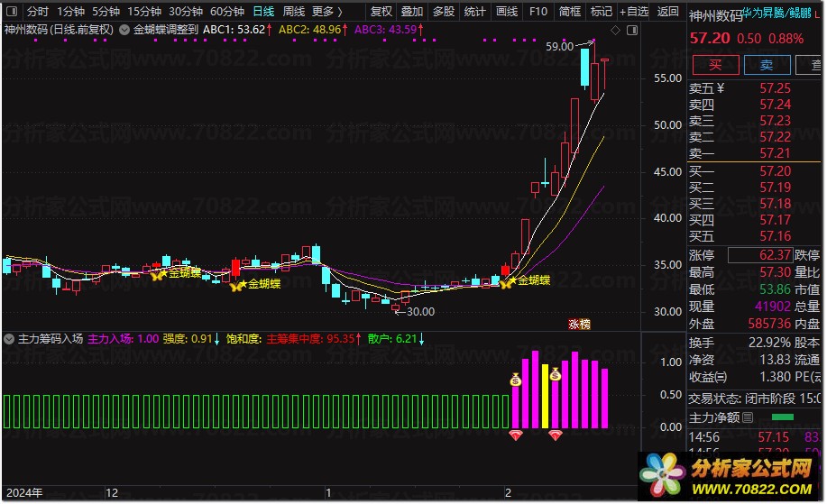The width and height of the screenshot is (827, 504).
Task: Add stock via +自选 button
Action: (633, 11)
